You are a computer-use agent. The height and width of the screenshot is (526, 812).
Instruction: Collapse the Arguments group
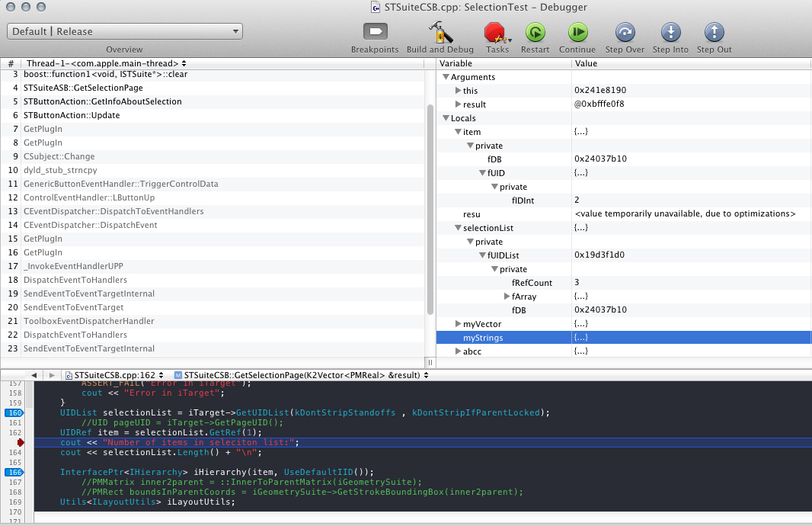(x=446, y=77)
